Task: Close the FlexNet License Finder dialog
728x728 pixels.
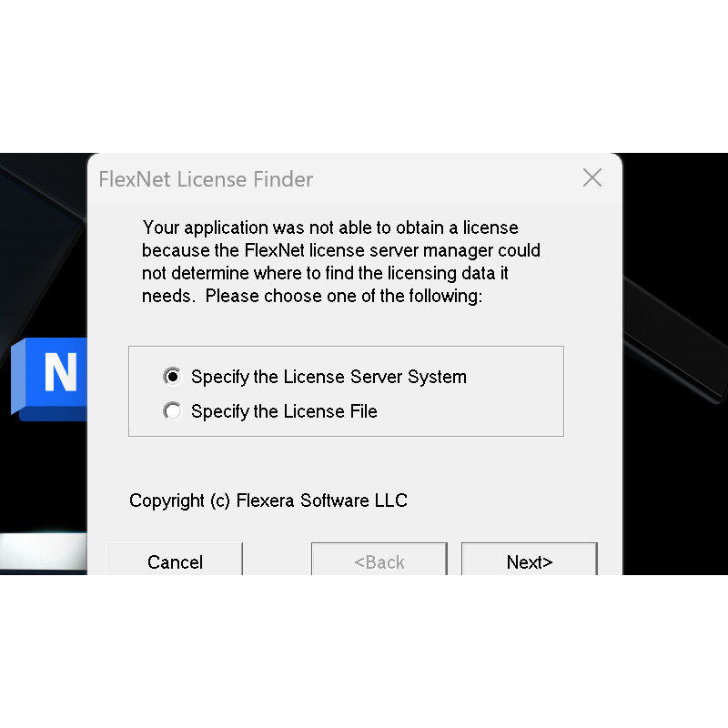Action: (592, 177)
